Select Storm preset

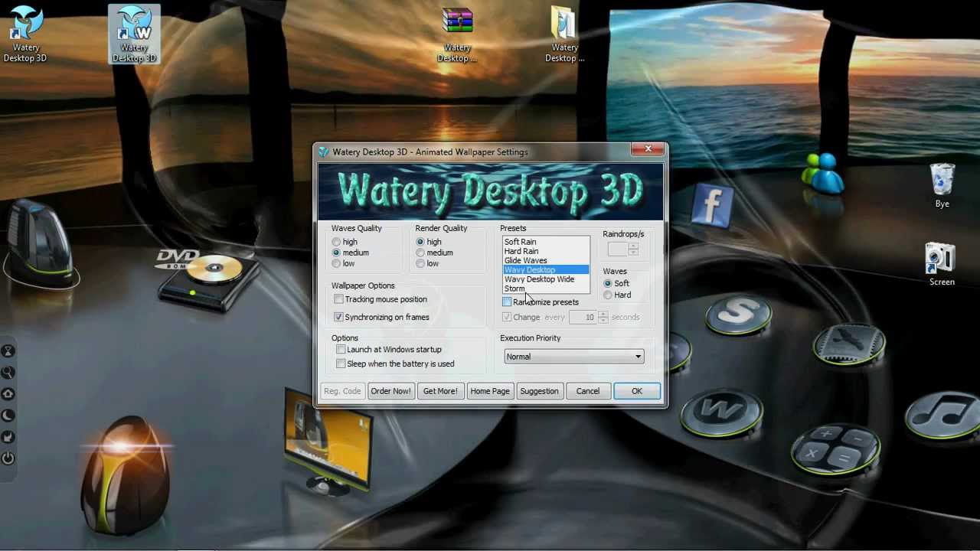click(x=546, y=289)
